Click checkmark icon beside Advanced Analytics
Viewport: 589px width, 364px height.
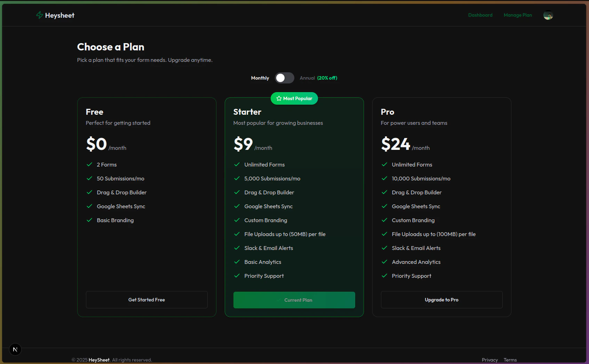pos(384,262)
